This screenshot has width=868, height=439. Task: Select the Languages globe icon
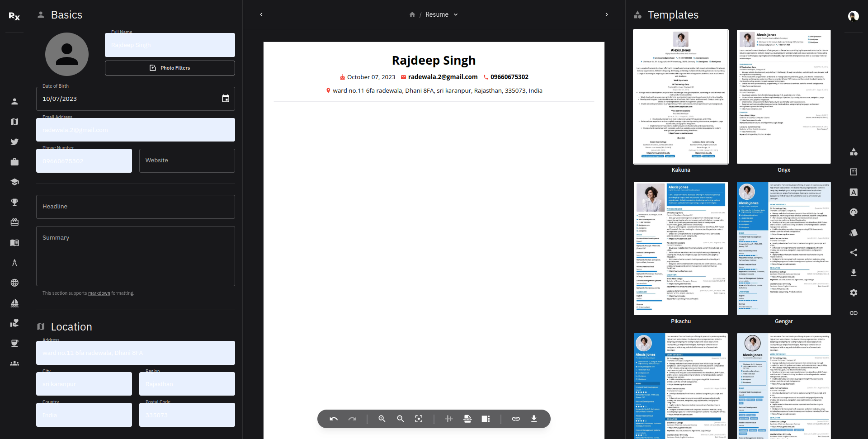[14, 283]
